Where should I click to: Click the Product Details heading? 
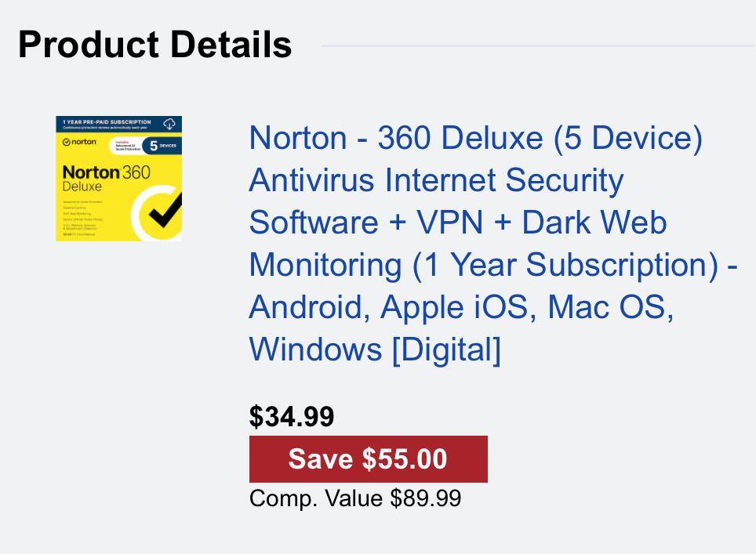155,45
